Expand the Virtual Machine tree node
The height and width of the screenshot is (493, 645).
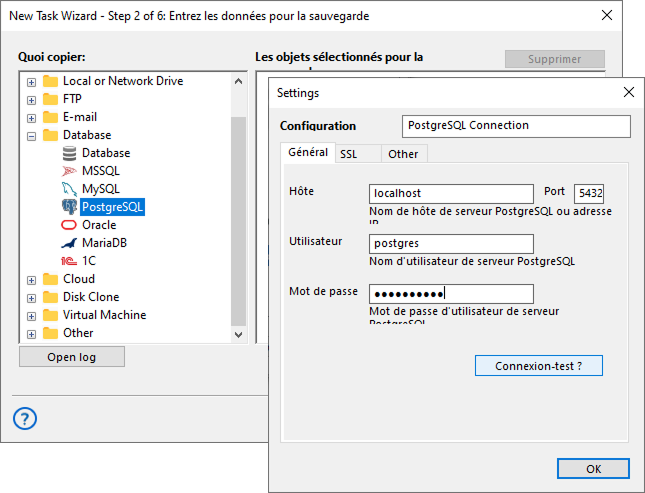tap(31, 316)
